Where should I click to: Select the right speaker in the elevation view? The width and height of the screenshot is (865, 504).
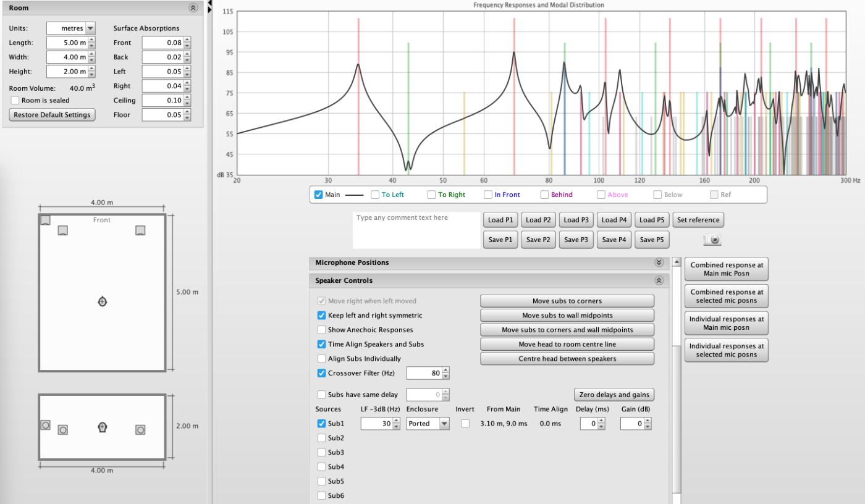pos(140,430)
